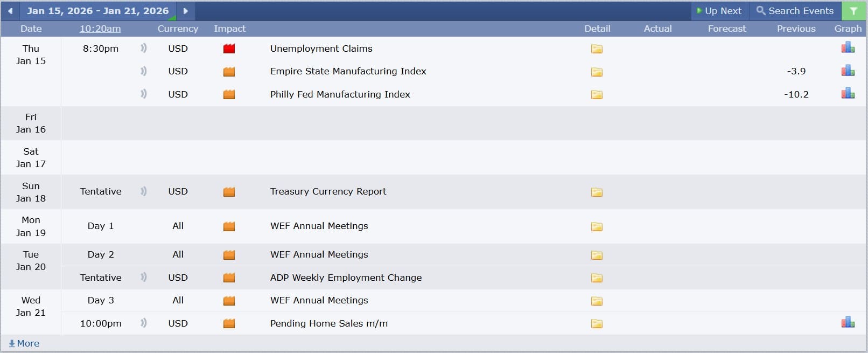Open detail folder for WEF Meetings Day 3

[x=597, y=301]
